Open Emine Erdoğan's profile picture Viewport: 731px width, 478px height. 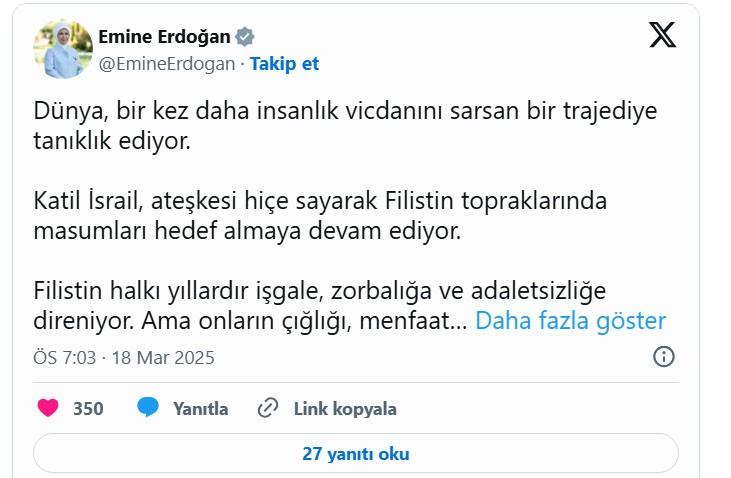(x=64, y=49)
